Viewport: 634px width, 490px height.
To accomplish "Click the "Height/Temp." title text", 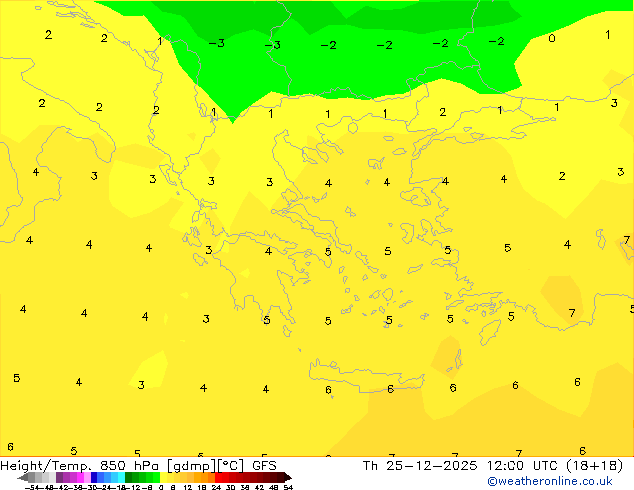I will pos(45,466).
